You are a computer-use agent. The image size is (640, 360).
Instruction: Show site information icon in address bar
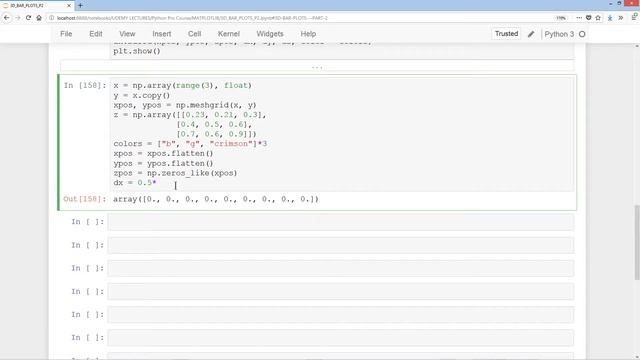tap(51, 18)
